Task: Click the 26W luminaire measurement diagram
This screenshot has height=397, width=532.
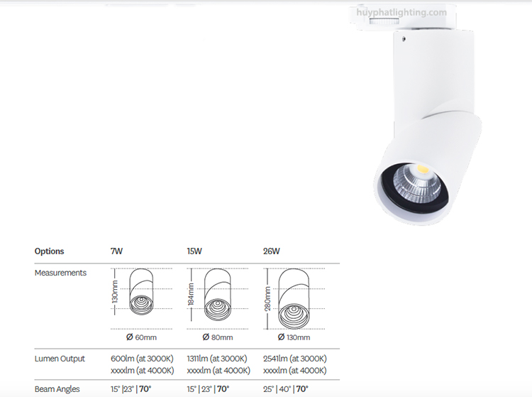Action: (294, 298)
